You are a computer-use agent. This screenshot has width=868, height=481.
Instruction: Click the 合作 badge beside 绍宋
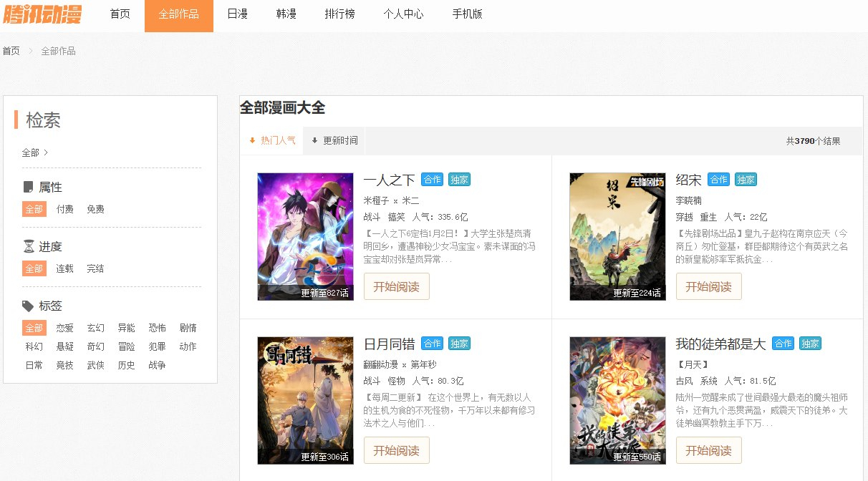click(x=719, y=180)
